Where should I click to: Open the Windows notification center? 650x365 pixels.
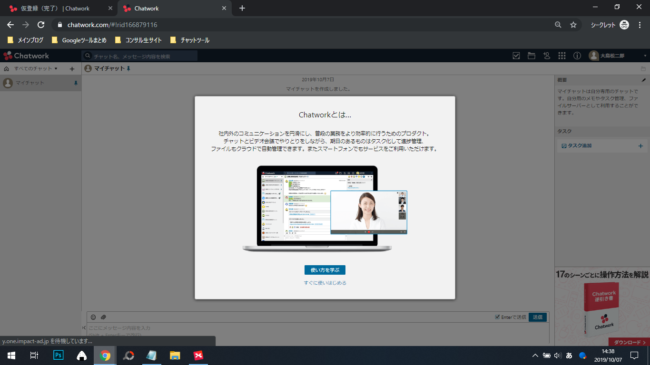pyautogui.click(x=634, y=355)
